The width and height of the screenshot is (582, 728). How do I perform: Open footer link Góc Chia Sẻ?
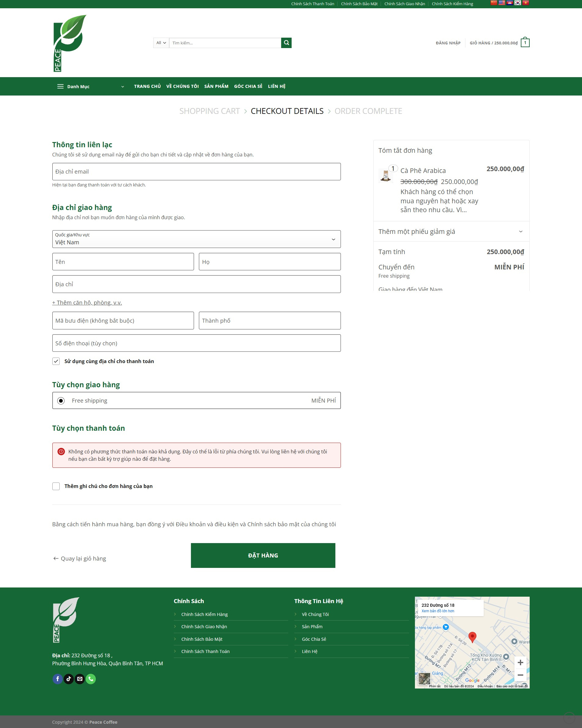tap(314, 639)
